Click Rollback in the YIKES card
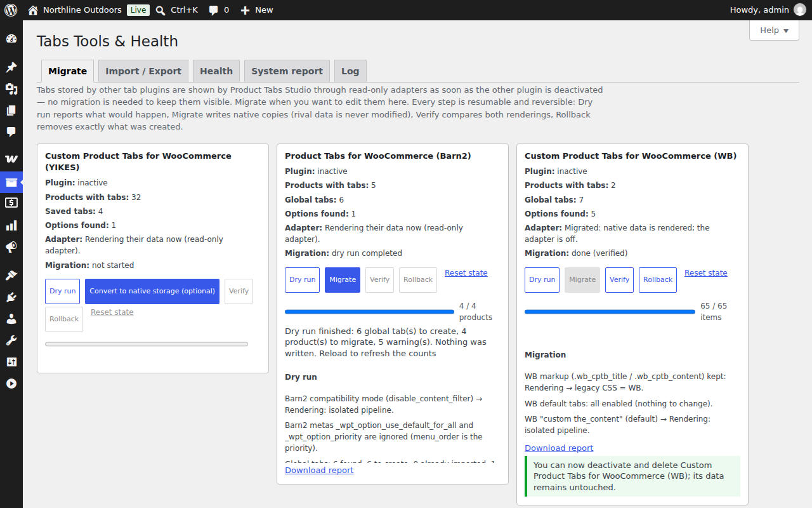812x508 pixels. point(64,319)
